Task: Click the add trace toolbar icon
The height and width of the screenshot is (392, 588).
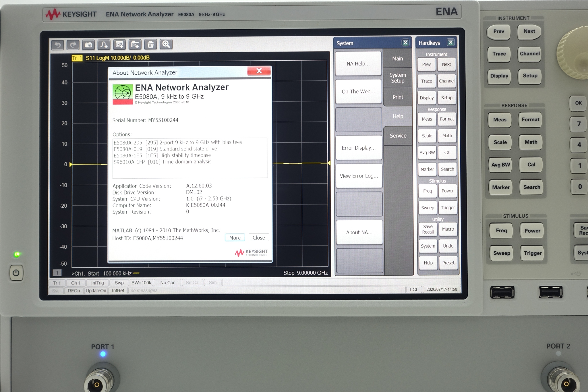Action: pyautogui.click(x=119, y=45)
